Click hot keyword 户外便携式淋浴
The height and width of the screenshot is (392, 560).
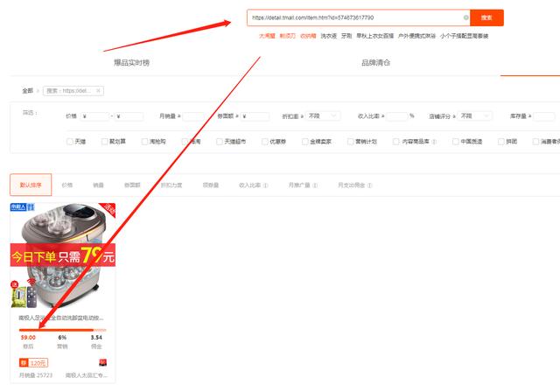(x=416, y=36)
